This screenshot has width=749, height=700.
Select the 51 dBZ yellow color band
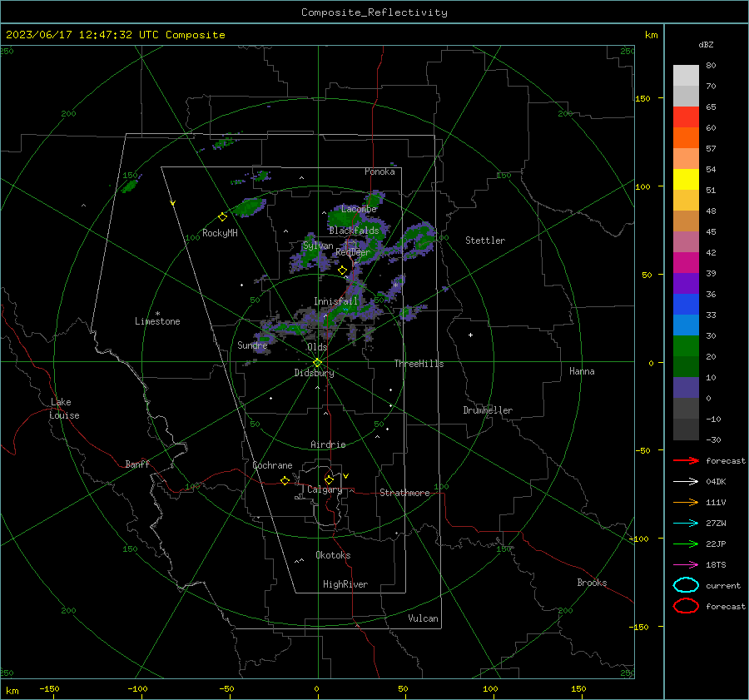click(x=686, y=180)
